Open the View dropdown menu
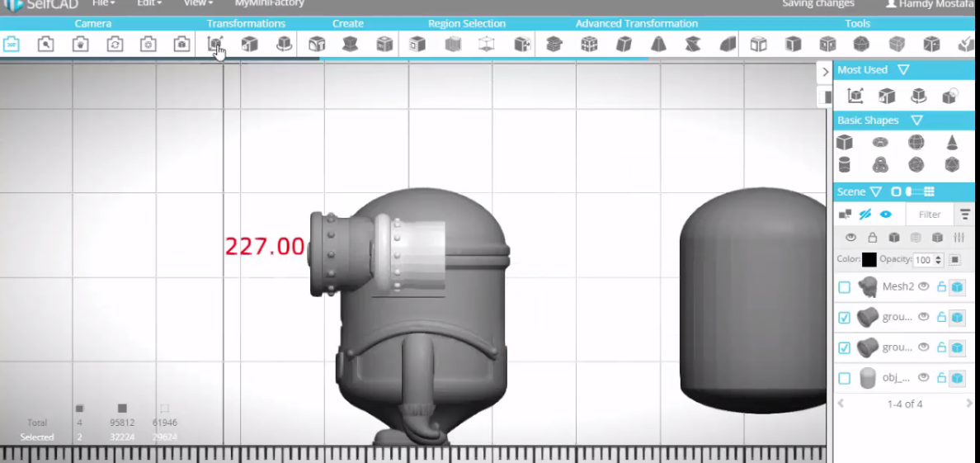 click(198, 3)
